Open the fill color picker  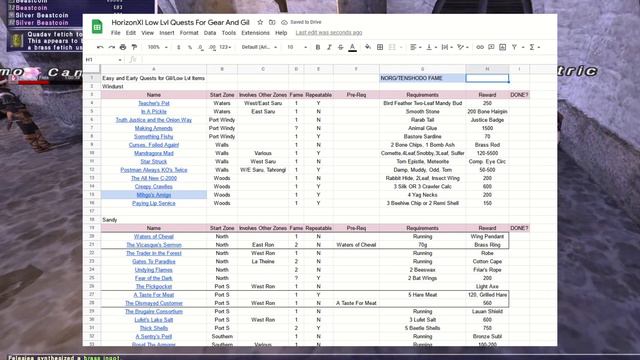pyautogui.click(x=368, y=47)
